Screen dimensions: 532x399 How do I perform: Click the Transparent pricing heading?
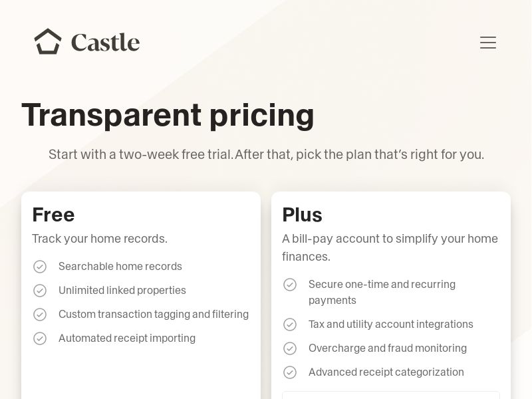pos(168,114)
